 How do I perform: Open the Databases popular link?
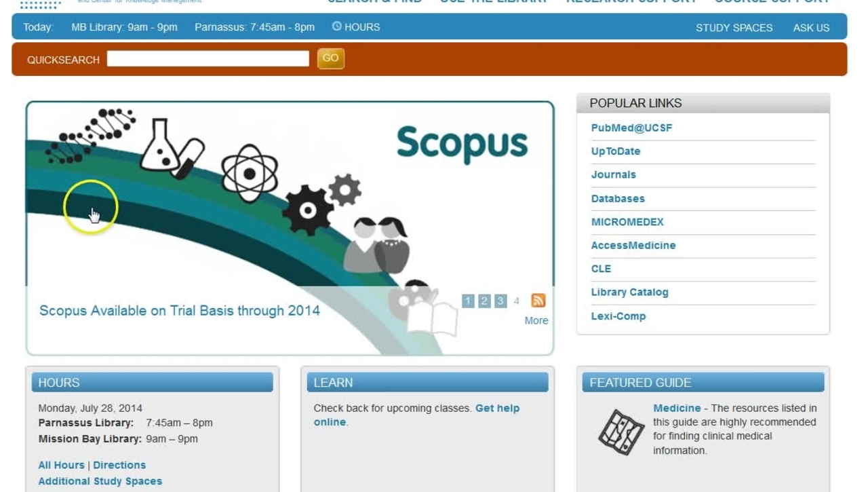coord(618,198)
